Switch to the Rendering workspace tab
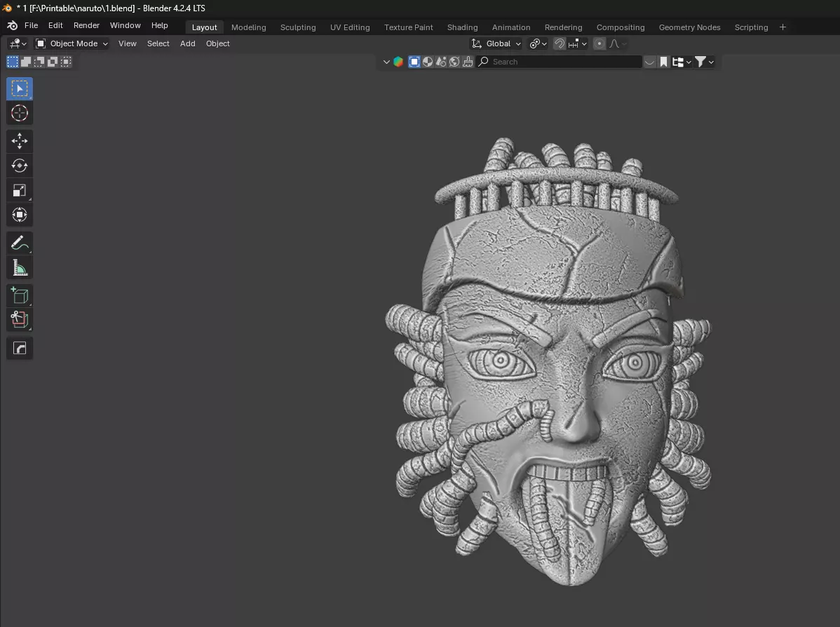The height and width of the screenshot is (627, 840). pos(563,27)
